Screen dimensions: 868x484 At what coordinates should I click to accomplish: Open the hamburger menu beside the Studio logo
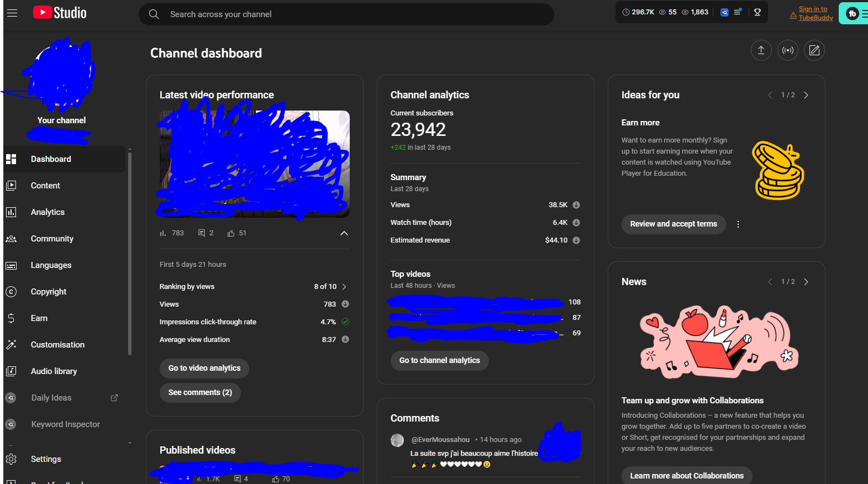click(12, 13)
